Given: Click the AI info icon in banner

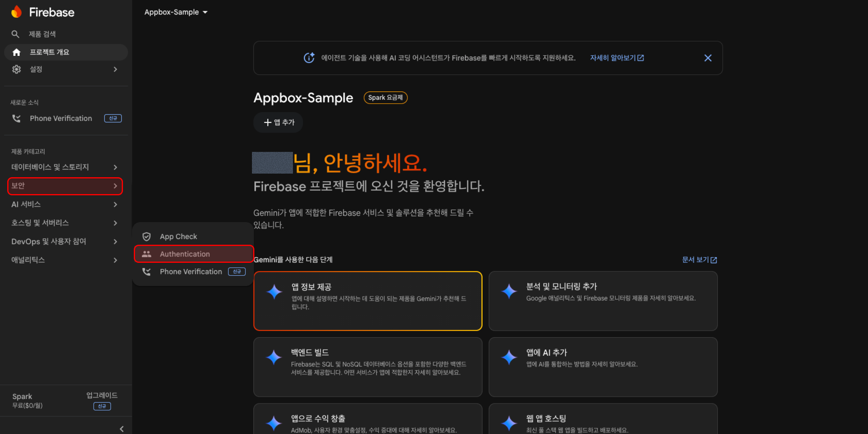Looking at the screenshot, I should (x=309, y=58).
